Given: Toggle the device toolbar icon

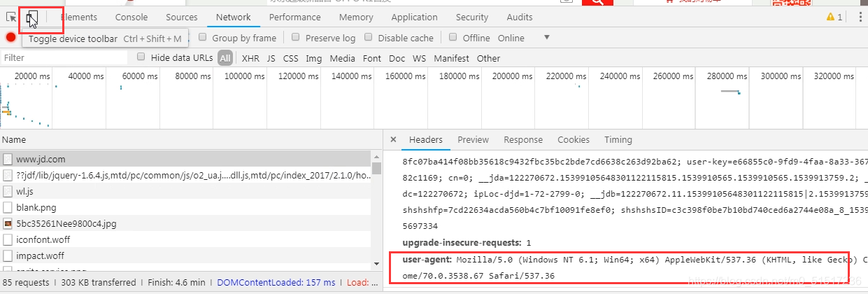Looking at the screenshot, I should [31, 17].
